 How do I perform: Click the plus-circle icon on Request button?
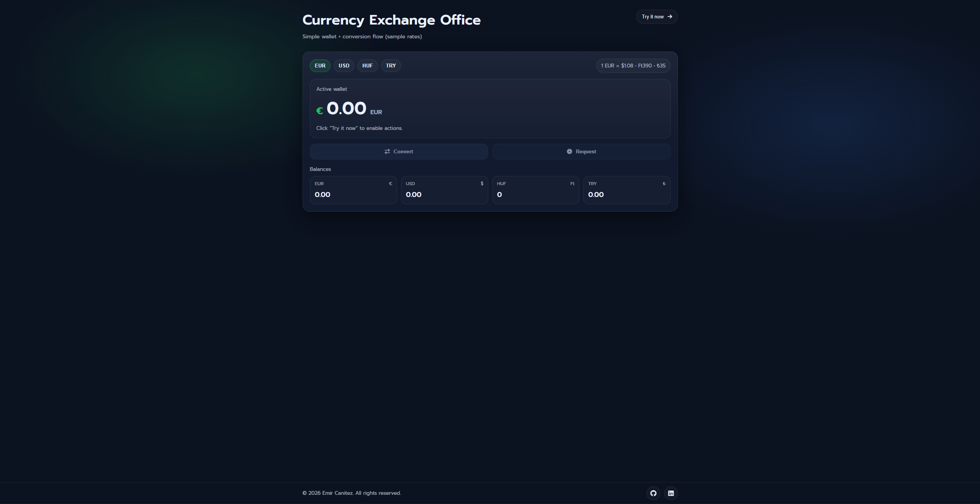569,151
